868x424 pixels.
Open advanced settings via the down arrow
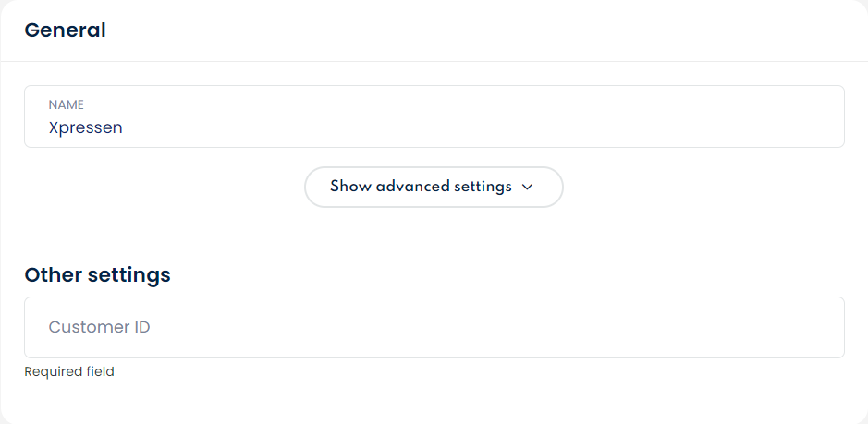tap(528, 187)
